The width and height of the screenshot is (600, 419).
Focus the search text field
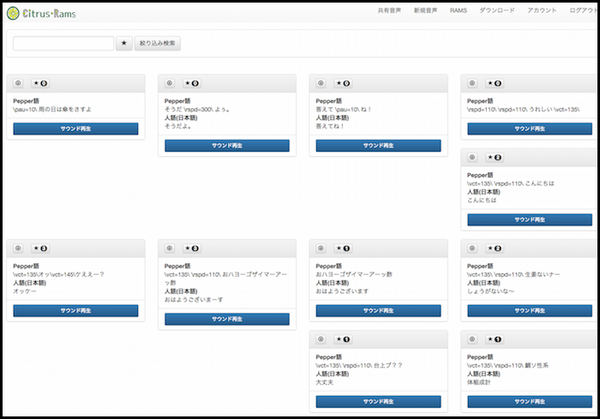click(x=63, y=44)
